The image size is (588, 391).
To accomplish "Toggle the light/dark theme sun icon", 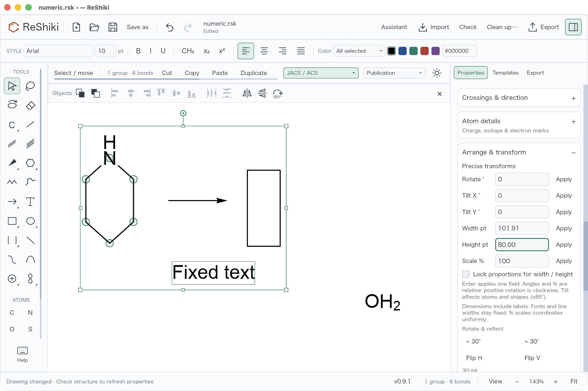I will tap(436, 73).
